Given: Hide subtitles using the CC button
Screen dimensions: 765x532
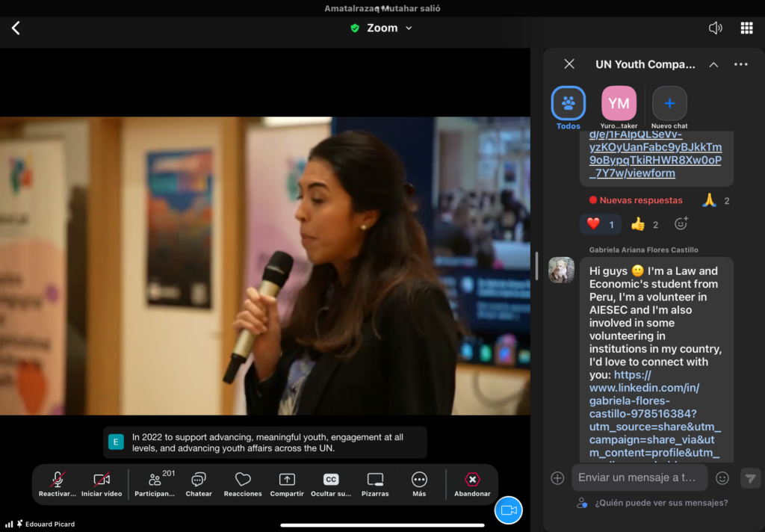Looking at the screenshot, I should 330,483.
